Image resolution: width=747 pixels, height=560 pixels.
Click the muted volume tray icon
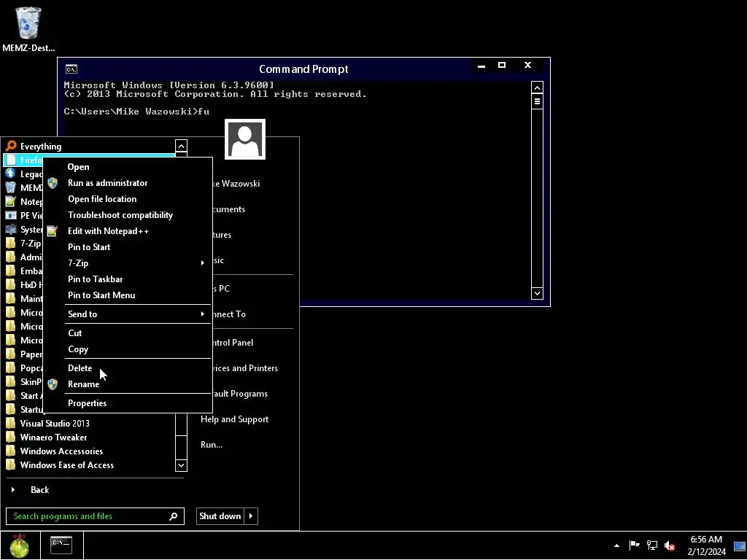(670, 545)
